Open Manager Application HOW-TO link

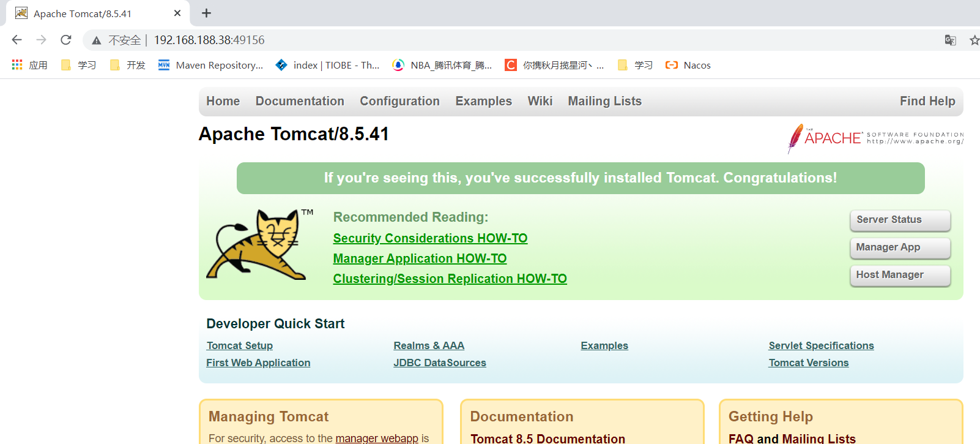click(x=420, y=258)
